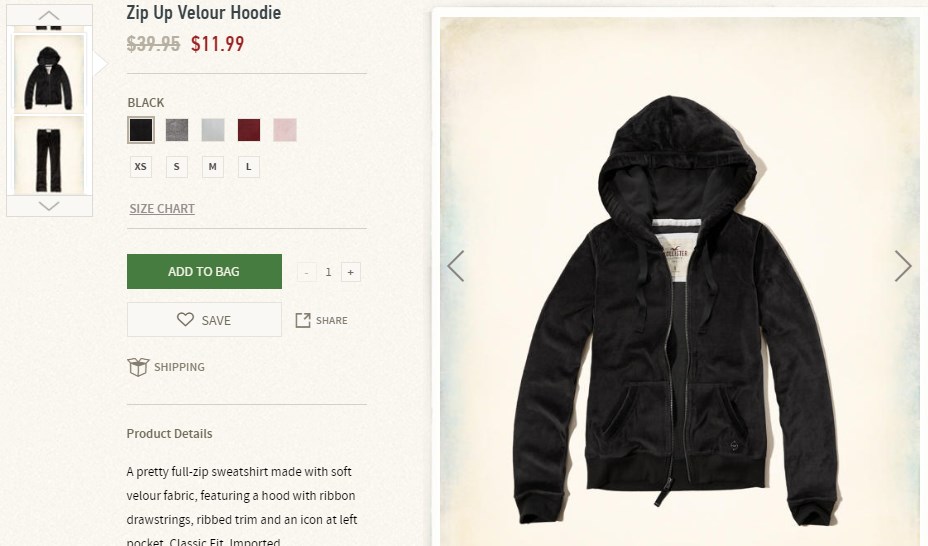The image size is (928, 546).
Task: Select the black pants thumbnail
Action: pyautogui.click(x=49, y=155)
